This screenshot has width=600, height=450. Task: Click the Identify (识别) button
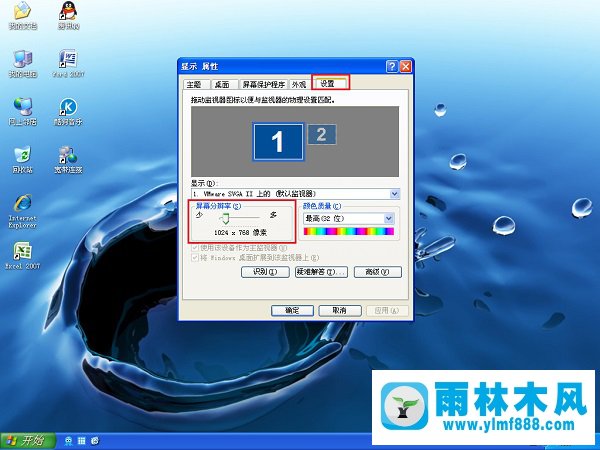265,272
